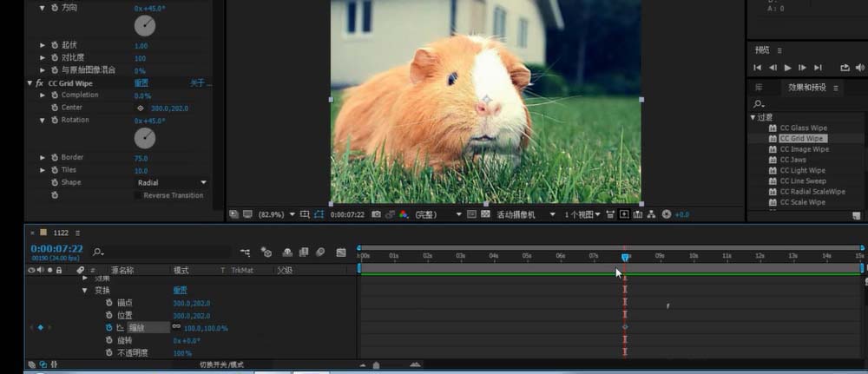
Task: Toggle the scale constrain proportions link icon
Action: pos(176,327)
